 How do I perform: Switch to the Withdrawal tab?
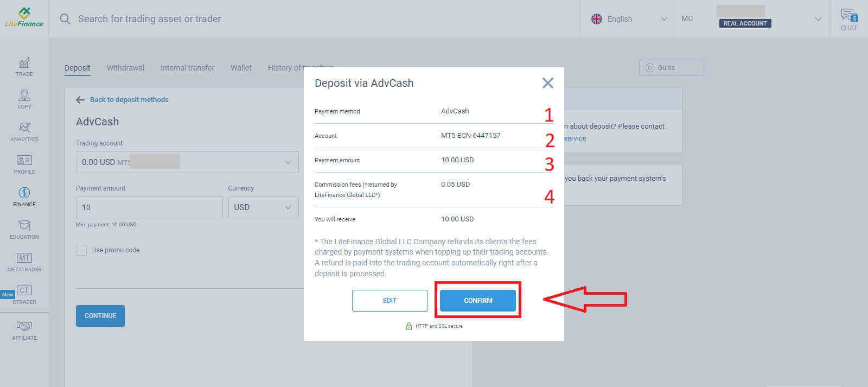(125, 68)
